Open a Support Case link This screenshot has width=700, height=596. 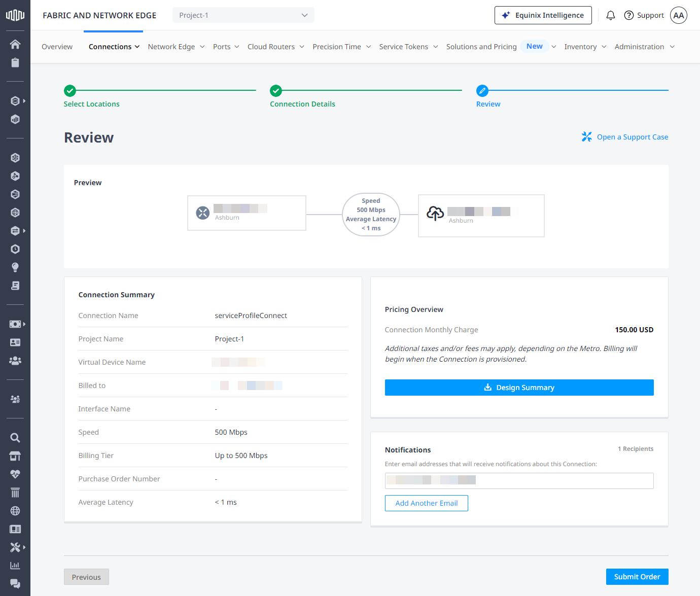pos(625,137)
